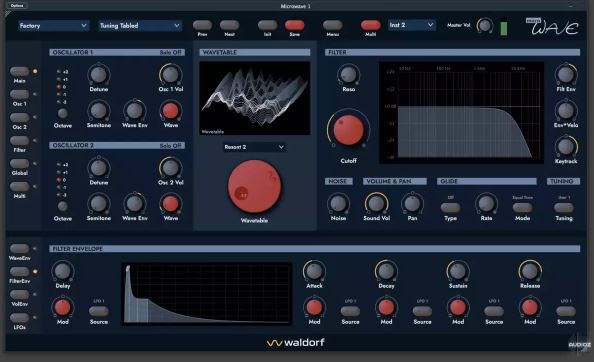Toggle Oscillator 2 Solo Off
The width and height of the screenshot is (594, 362).
[170, 145]
